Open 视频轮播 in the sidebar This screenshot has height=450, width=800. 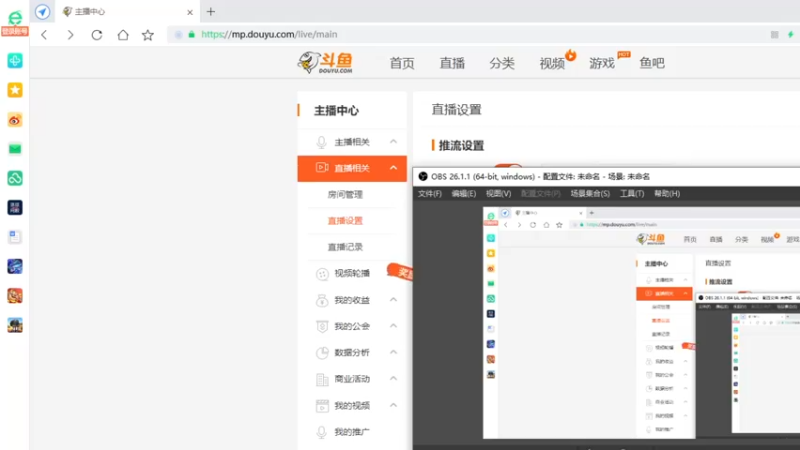point(352,273)
